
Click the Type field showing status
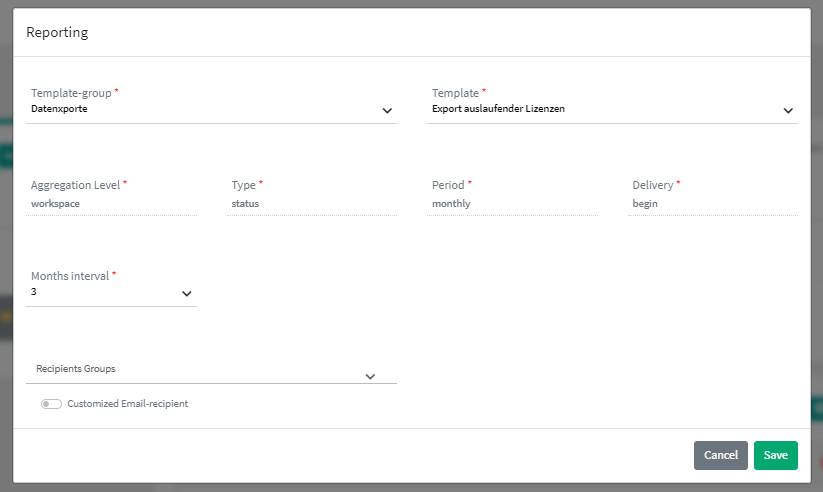click(311, 203)
